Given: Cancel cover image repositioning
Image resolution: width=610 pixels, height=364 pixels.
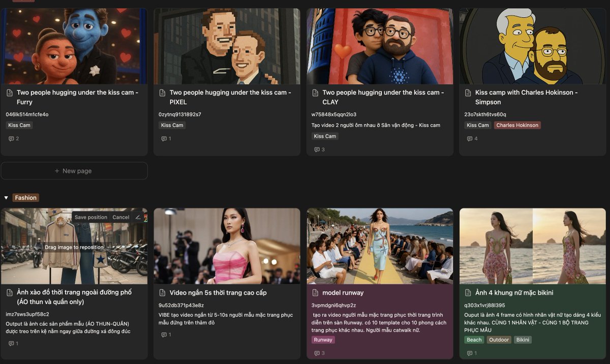Looking at the screenshot, I should [x=121, y=217].
